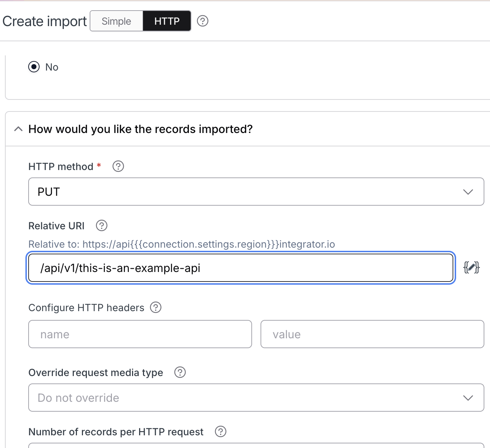Open help for Override request media type
490x448 pixels.
[180, 372]
